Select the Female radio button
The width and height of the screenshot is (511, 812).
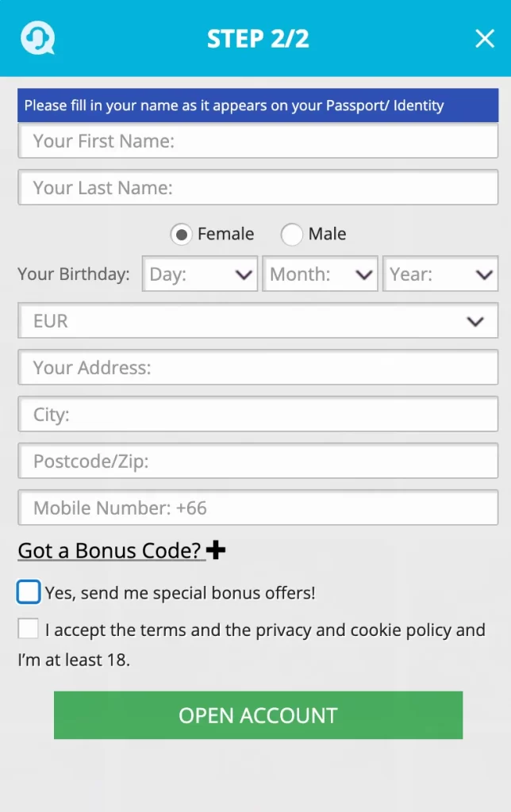(182, 234)
